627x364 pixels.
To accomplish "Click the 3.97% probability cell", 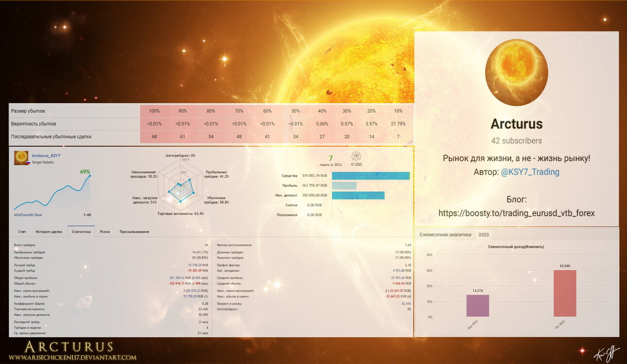I will (x=371, y=124).
